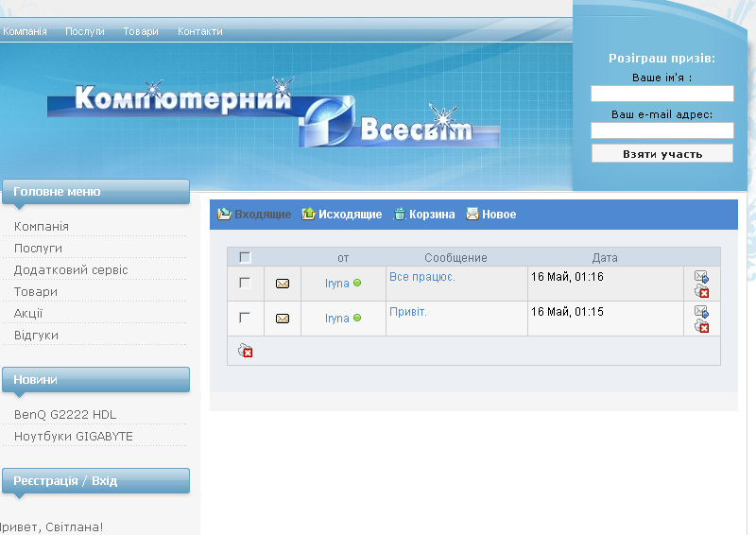Click the Головне меню panel header

tap(96, 192)
